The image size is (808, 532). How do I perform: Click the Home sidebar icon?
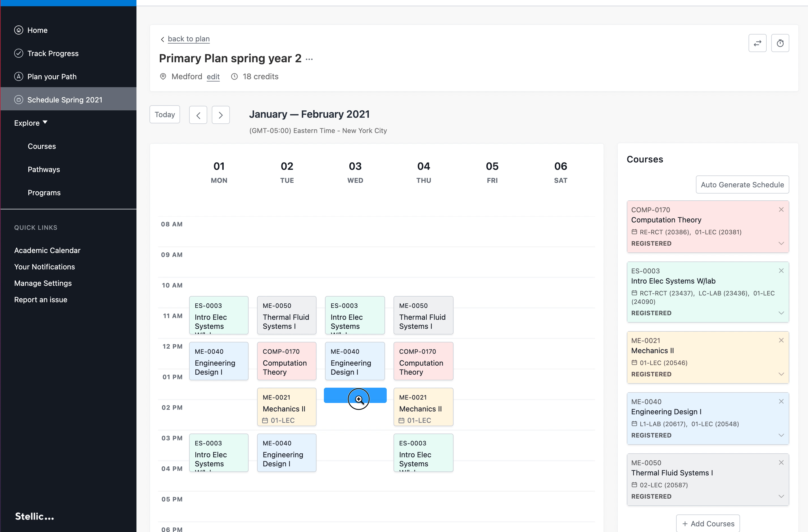click(19, 30)
